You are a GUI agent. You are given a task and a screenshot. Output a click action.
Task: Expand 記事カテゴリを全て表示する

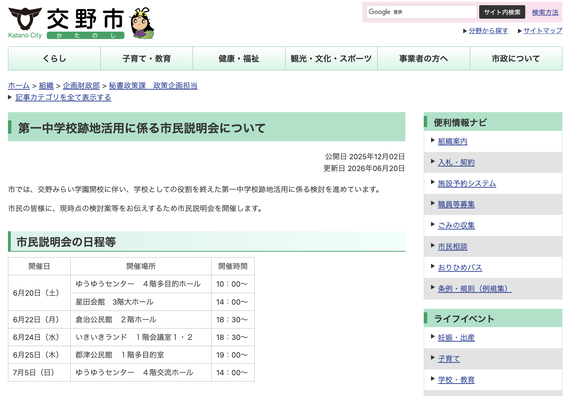[x=63, y=98]
